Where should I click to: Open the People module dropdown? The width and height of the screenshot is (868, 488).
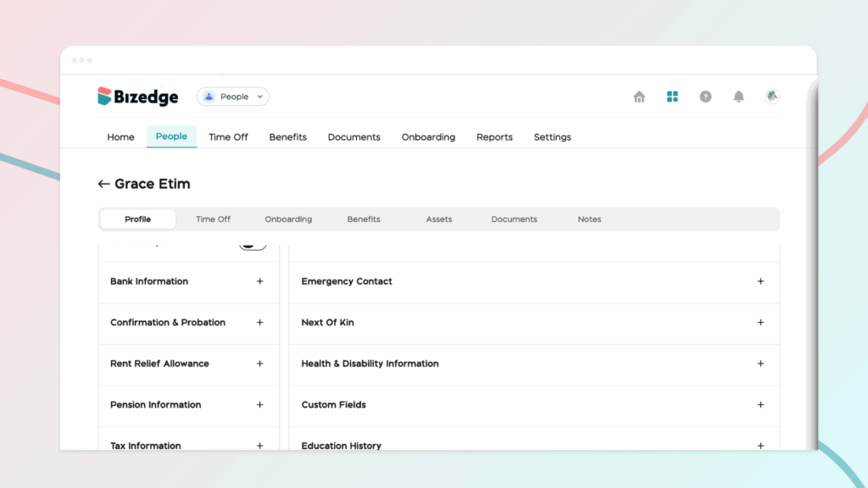[233, 97]
